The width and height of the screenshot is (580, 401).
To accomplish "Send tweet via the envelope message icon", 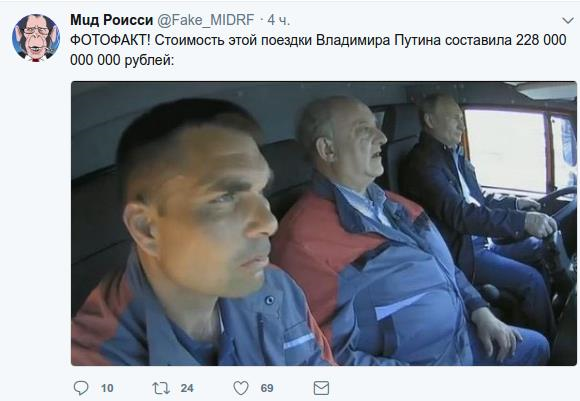I will click(321, 388).
